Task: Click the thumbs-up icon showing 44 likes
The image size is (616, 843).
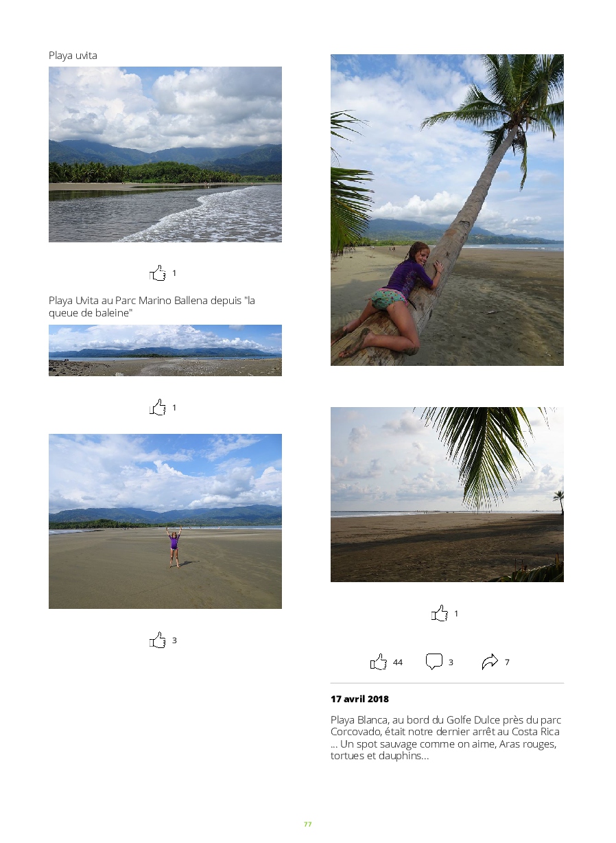Action: (x=379, y=662)
